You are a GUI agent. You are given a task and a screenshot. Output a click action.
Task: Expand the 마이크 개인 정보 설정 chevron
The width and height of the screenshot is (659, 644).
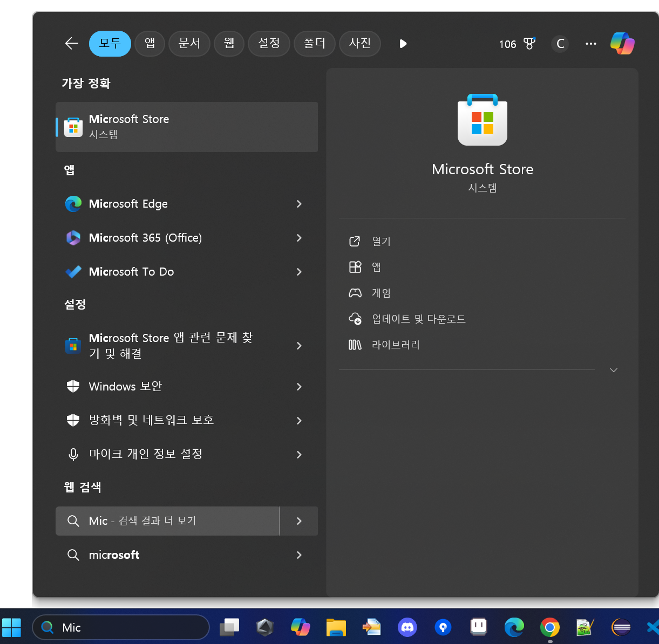299,455
